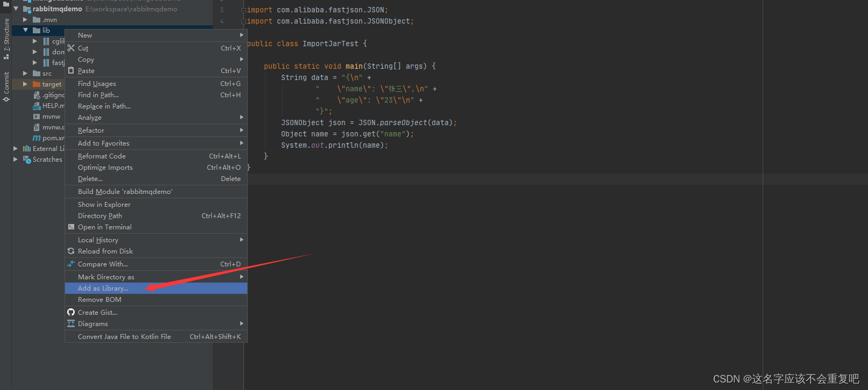The image size is (868, 390).
Task: Select Show in Explorer entry
Action: (x=156, y=204)
